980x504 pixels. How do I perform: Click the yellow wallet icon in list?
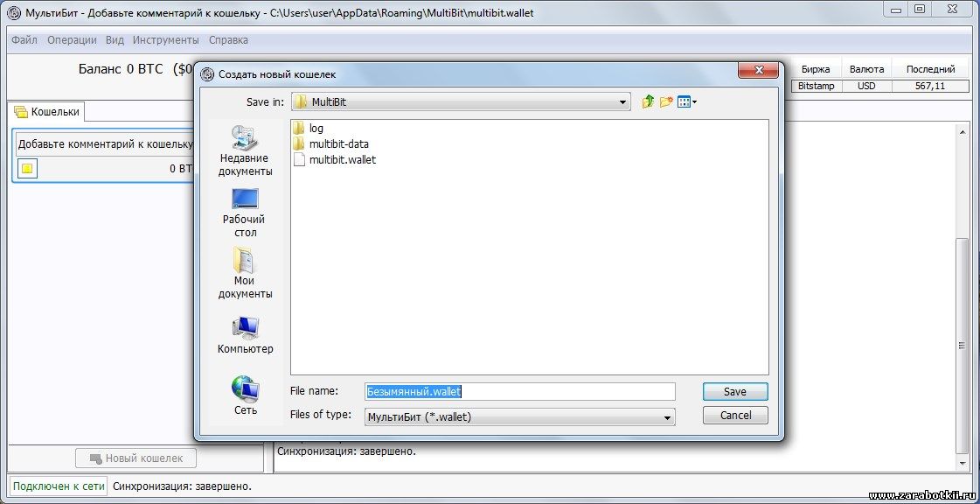[x=27, y=169]
